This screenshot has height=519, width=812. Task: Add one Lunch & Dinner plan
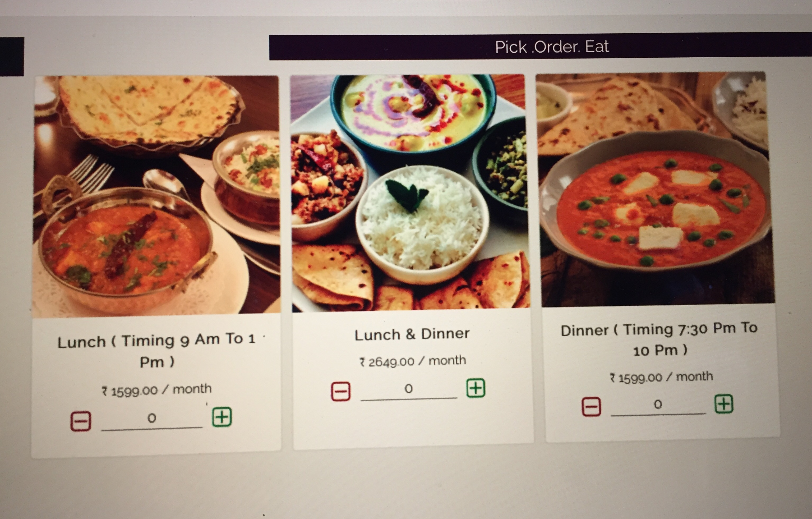(x=476, y=388)
